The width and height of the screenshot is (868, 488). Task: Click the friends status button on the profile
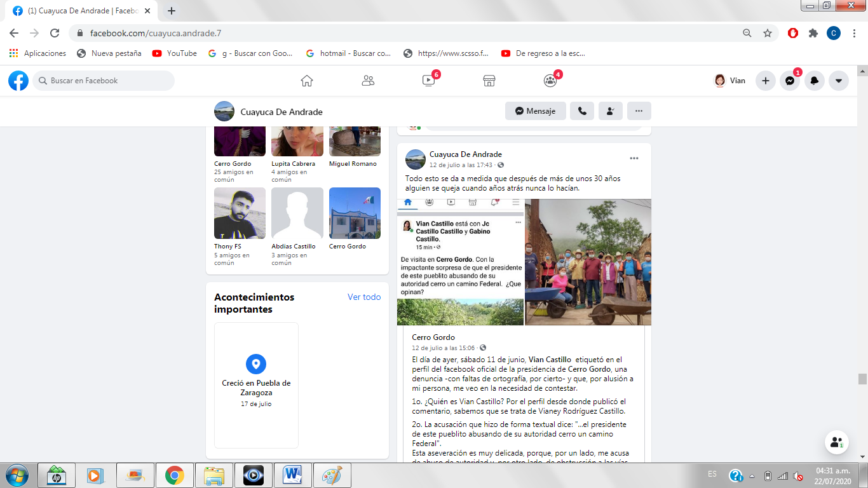tap(611, 111)
